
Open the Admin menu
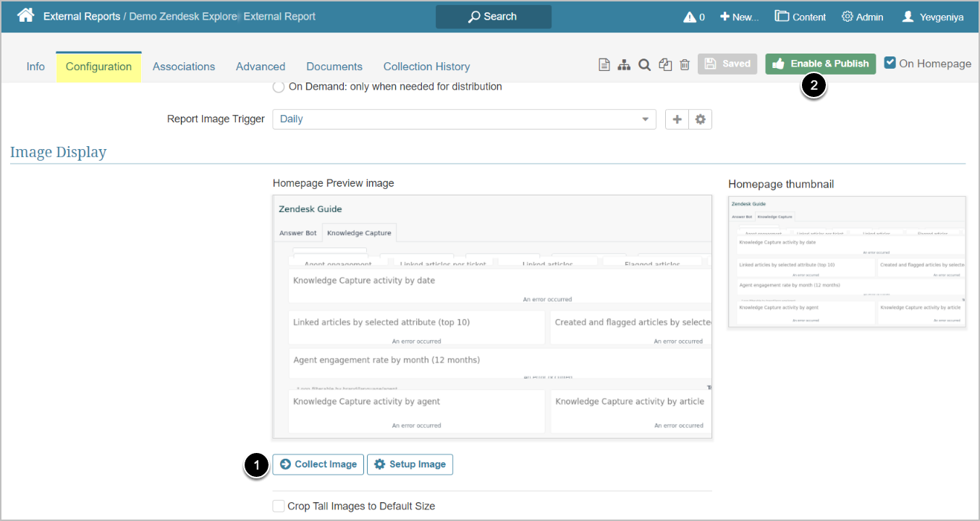(x=862, y=17)
